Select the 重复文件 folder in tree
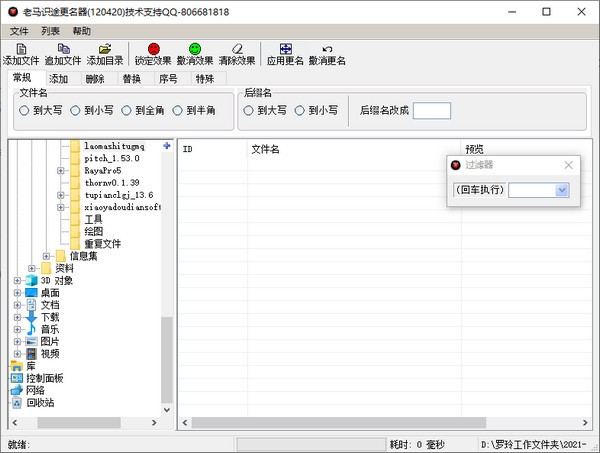Image resolution: width=600 pixels, height=453 pixels. click(x=102, y=244)
